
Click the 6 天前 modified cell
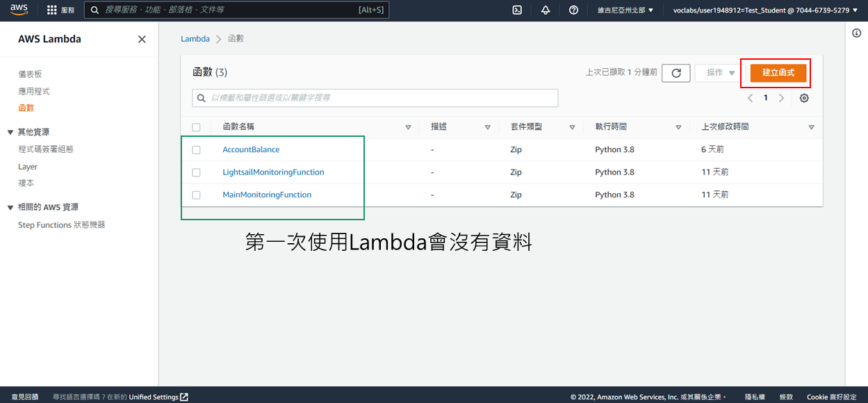point(713,150)
